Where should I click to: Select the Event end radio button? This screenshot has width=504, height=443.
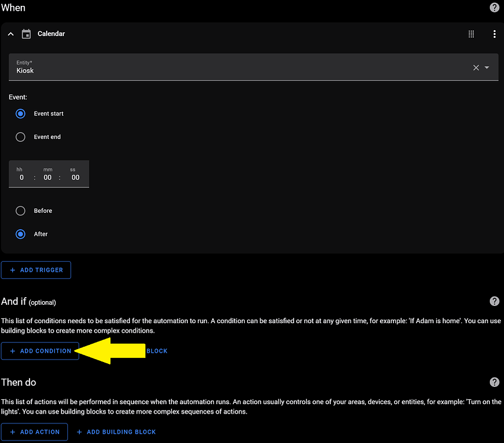(x=20, y=136)
